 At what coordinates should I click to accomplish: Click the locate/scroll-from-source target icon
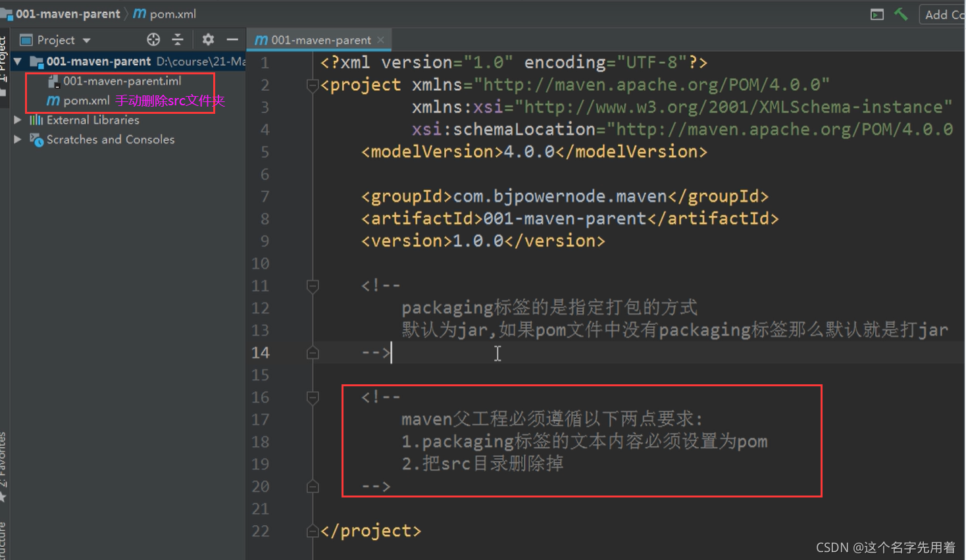153,39
